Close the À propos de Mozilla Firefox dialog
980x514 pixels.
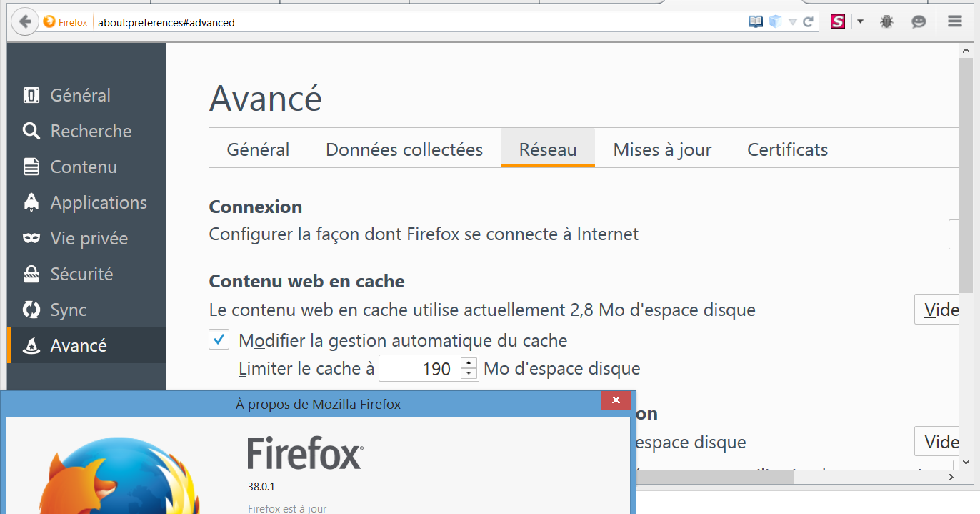pos(616,402)
